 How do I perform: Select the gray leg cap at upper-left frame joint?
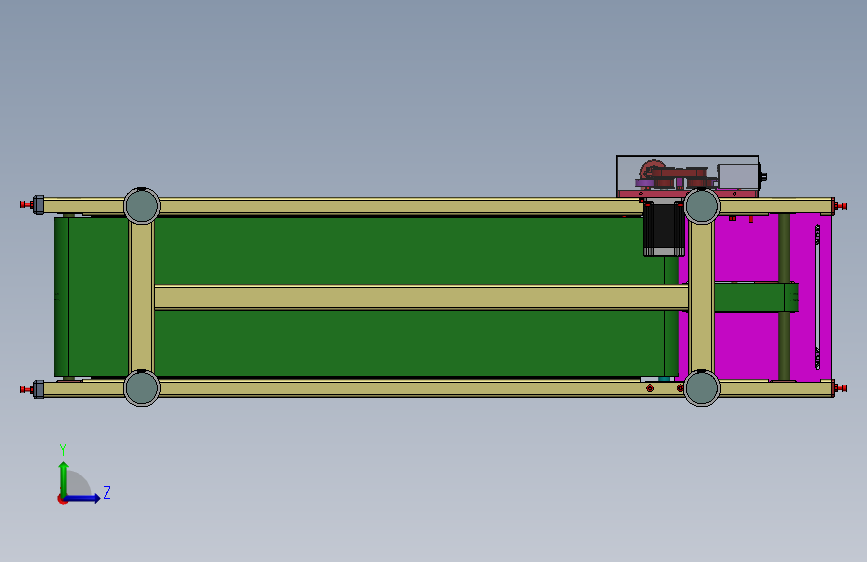[x=142, y=206]
